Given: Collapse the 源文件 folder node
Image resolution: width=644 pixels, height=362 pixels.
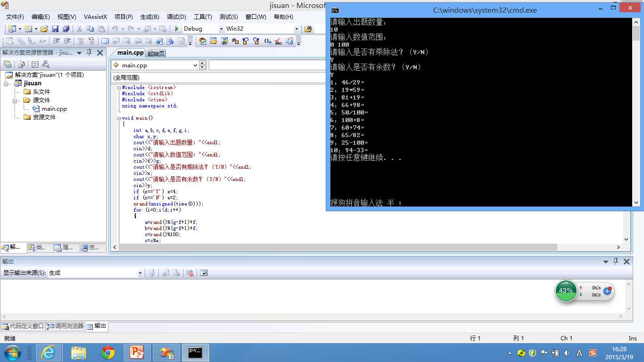Looking at the screenshot, I should tap(15, 100).
